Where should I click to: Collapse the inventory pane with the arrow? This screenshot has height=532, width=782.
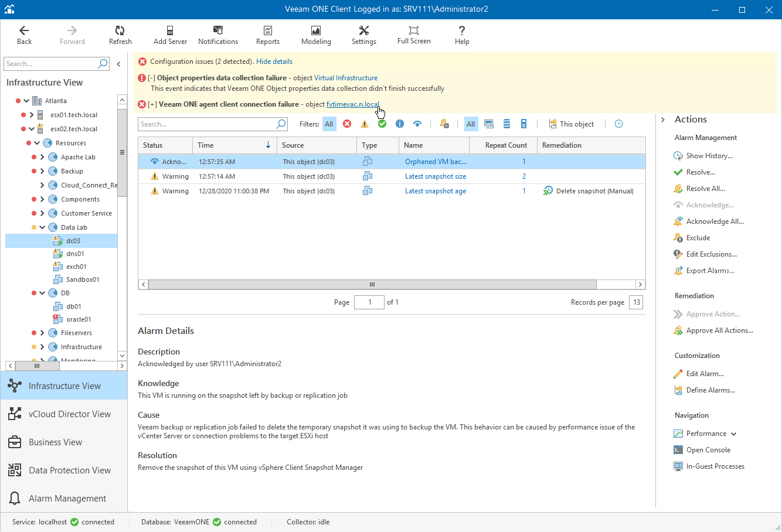tap(118, 64)
